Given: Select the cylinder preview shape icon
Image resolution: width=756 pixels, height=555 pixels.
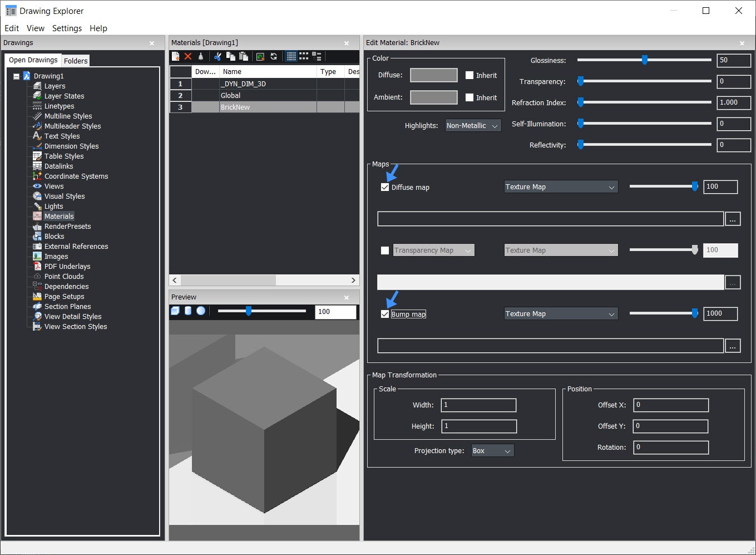Looking at the screenshot, I should click(x=188, y=311).
